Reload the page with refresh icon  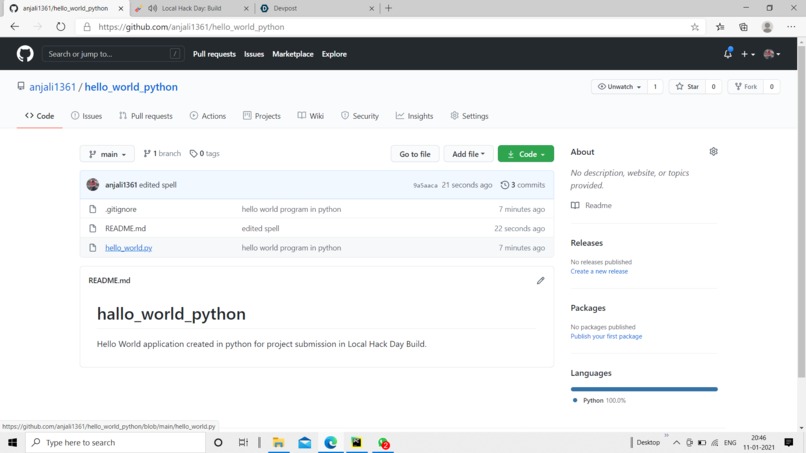click(x=61, y=27)
